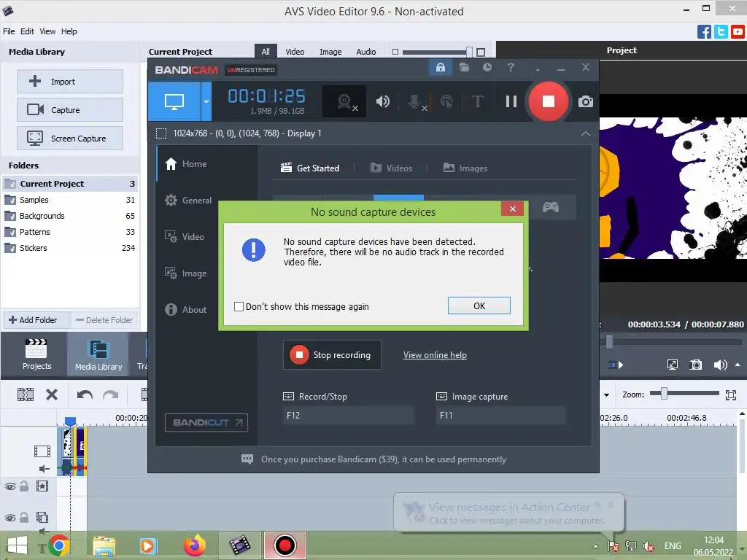Adjust timeline Zoom slider
This screenshot has width=747, height=560.
click(663, 393)
